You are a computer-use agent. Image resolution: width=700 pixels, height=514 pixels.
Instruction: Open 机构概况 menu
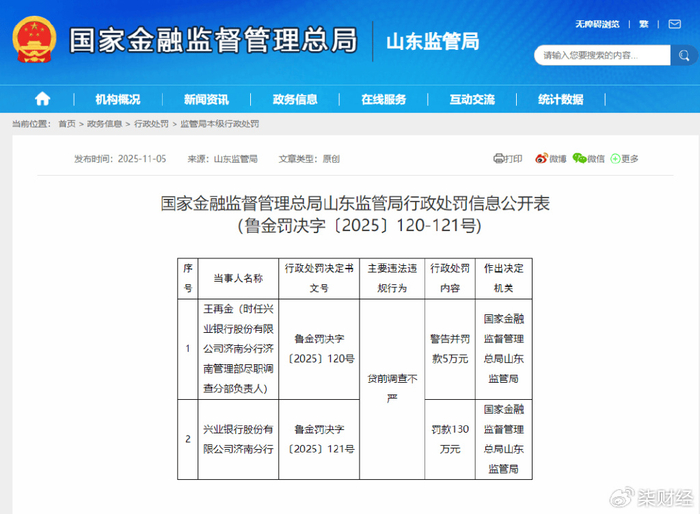(x=118, y=99)
